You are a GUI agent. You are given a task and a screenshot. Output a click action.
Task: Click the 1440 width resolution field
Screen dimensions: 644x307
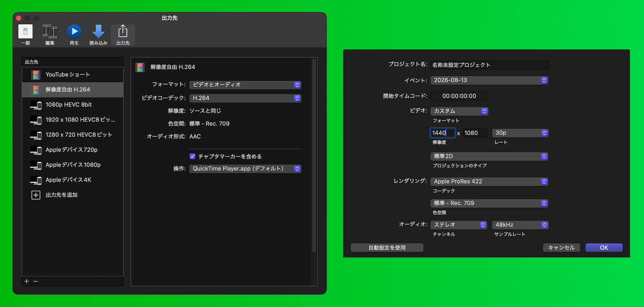pyautogui.click(x=443, y=133)
